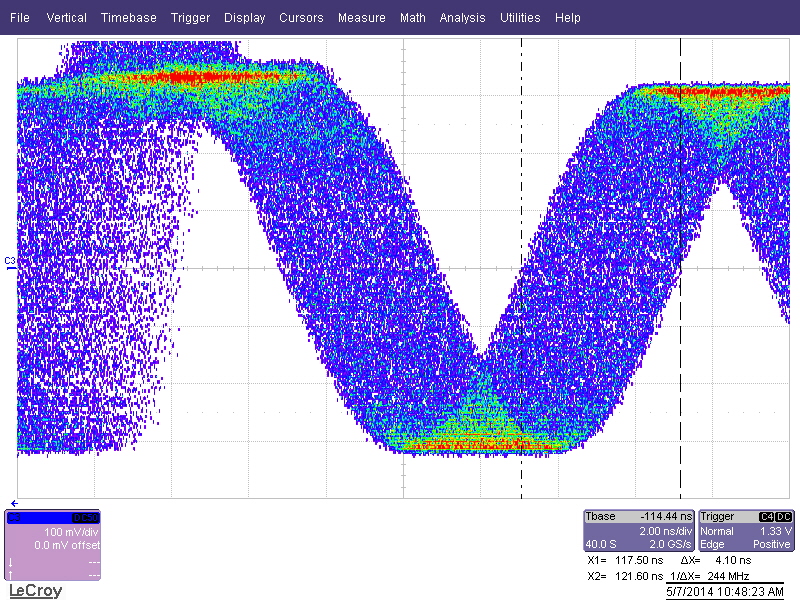Open the Help menu
The image size is (800, 600).
point(567,18)
